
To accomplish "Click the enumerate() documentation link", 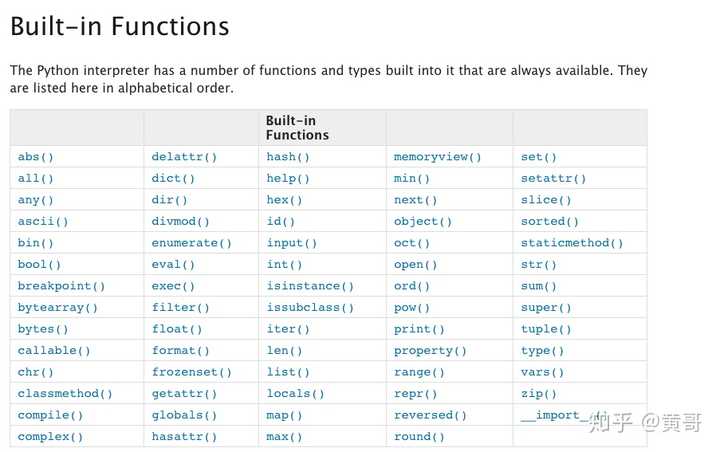I will click(x=191, y=243).
